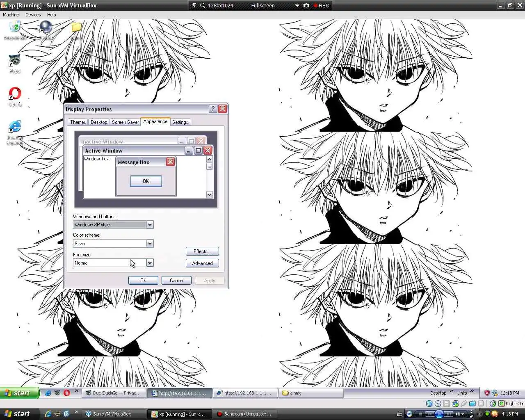525x420 pixels.
Task: Launch Internet Explorer from desktop icon
Action: coord(15,132)
